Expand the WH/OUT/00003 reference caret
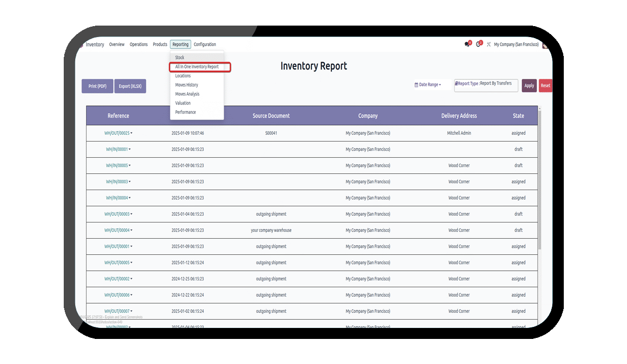The image size is (627, 364). pyautogui.click(x=131, y=214)
